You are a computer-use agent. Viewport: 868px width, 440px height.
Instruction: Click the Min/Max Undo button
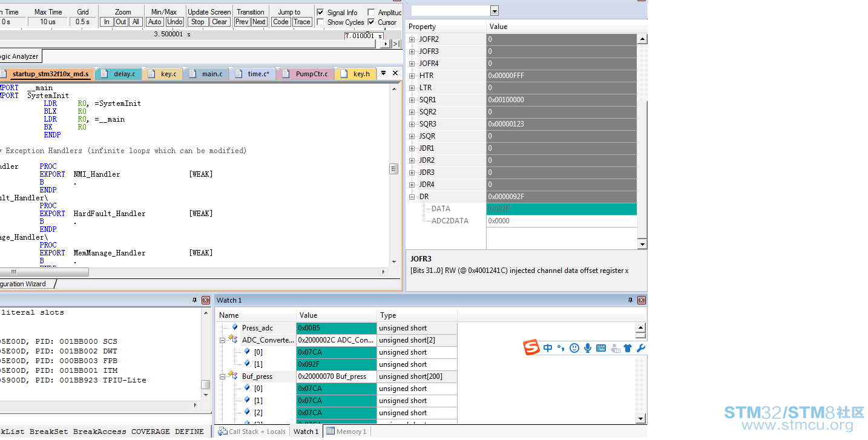(175, 22)
